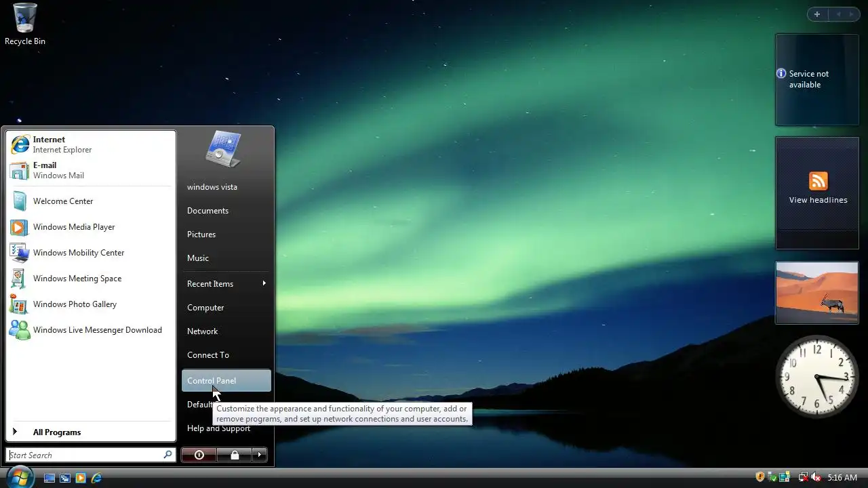Click the add gadgets plus button
This screenshot has height=488, width=868.
[x=817, y=14]
